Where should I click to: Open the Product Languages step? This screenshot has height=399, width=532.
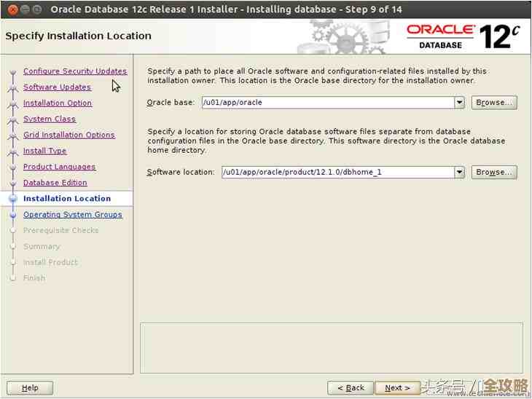tap(59, 167)
